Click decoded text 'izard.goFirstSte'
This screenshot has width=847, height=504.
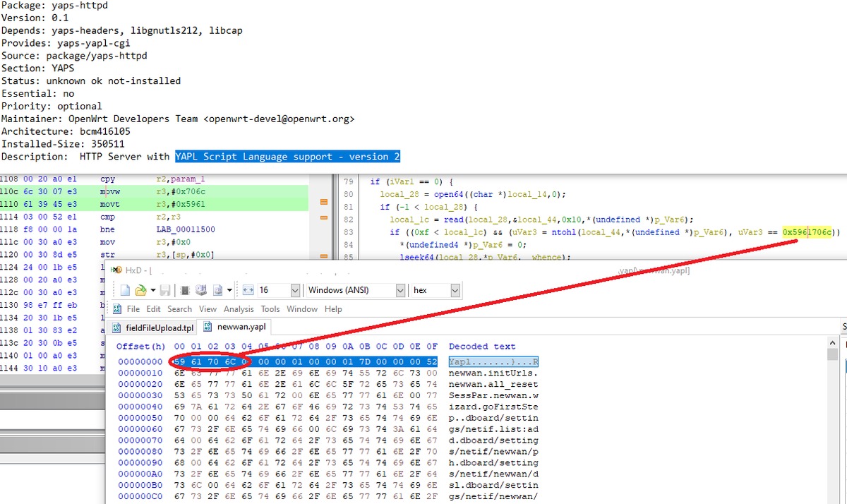[493, 407]
